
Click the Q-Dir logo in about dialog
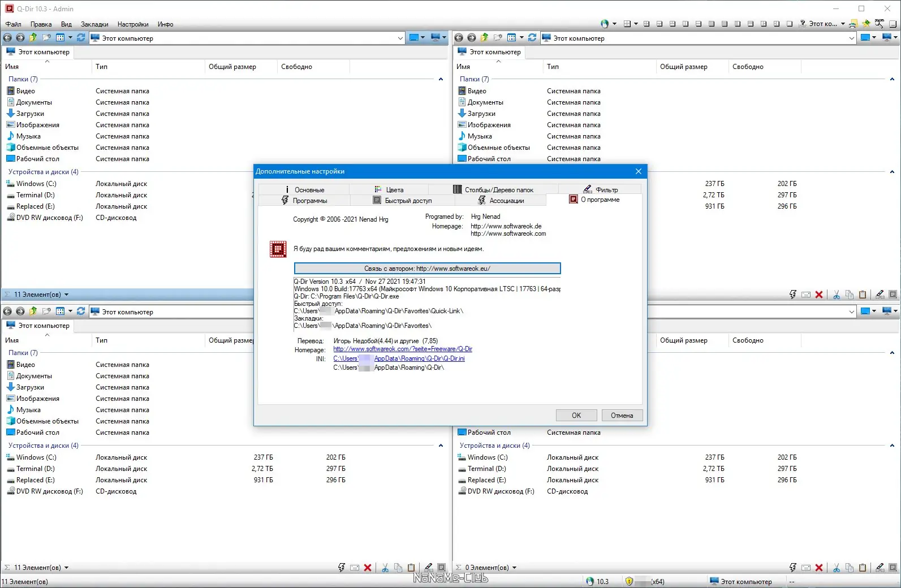278,249
